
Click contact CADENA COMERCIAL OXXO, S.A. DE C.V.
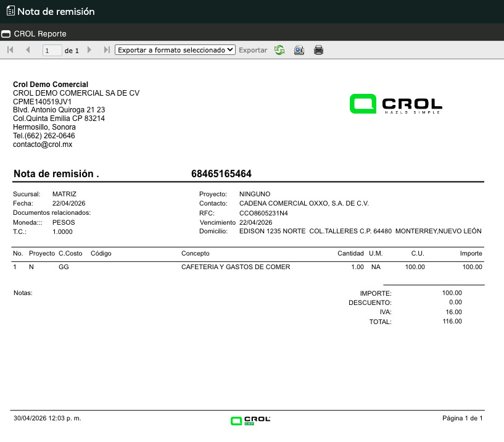pos(304,203)
